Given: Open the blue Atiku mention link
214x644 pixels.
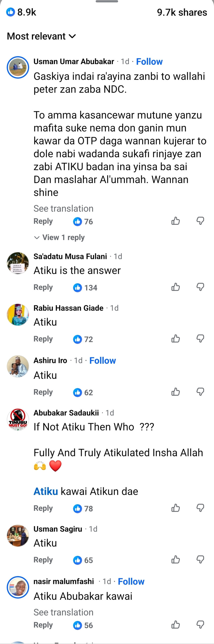Looking at the screenshot, I should click(x=46, y=491).
